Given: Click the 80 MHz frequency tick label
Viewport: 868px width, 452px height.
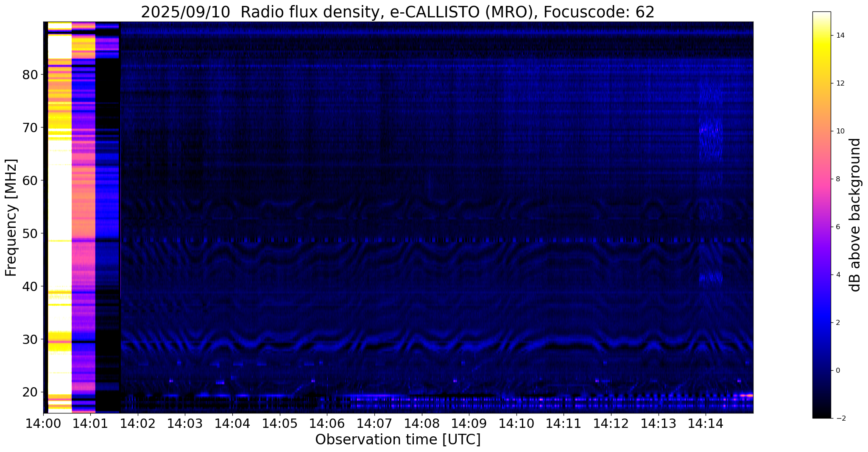Looking at the screenshot, I should pyautogui.click(x=30, y=75).
